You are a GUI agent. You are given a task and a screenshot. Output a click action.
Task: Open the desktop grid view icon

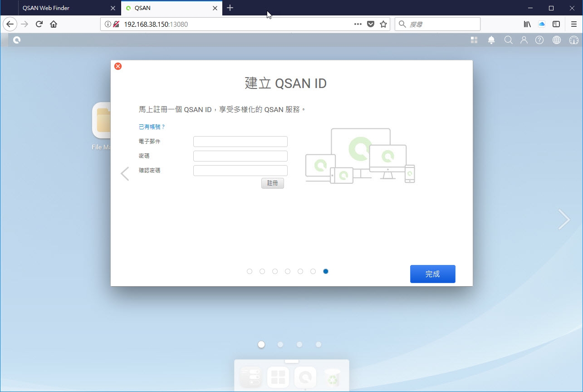click(x=474, y=40)
